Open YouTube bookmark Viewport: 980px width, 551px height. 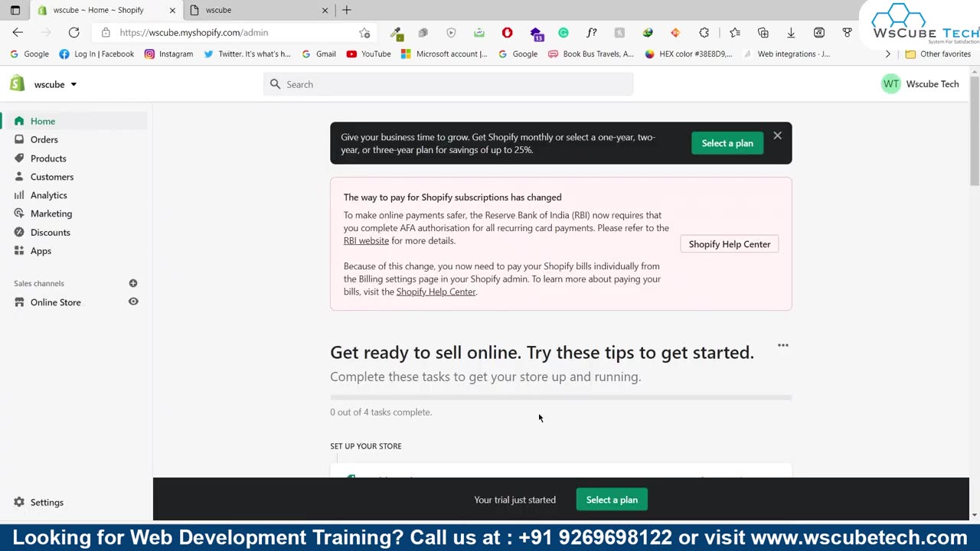click(368, 54)
